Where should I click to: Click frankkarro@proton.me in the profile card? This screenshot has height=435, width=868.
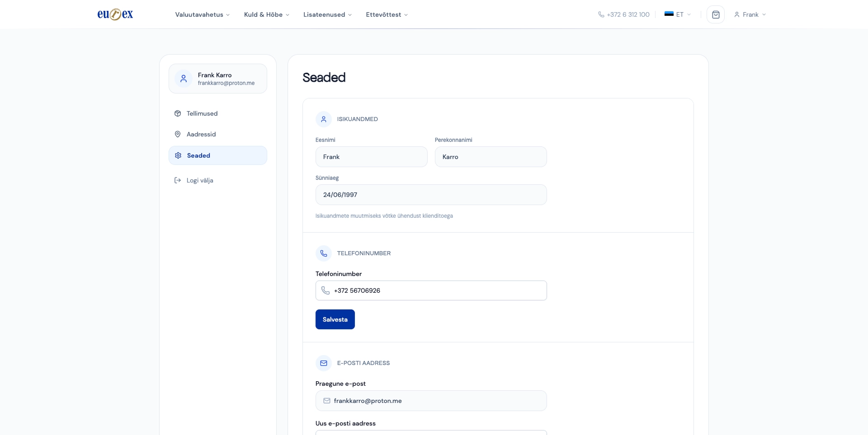point(226,83)
